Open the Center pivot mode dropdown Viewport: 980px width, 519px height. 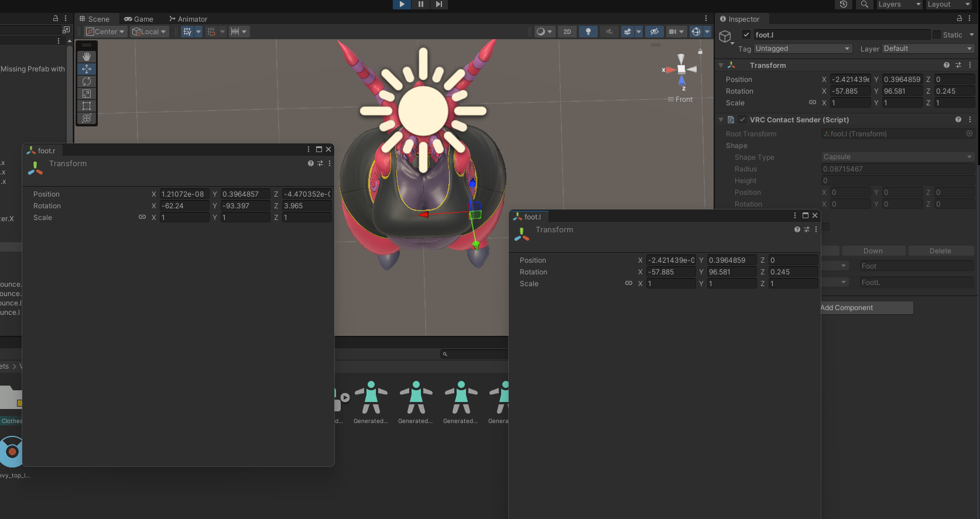pyautogui.click(x=105, y=32)
